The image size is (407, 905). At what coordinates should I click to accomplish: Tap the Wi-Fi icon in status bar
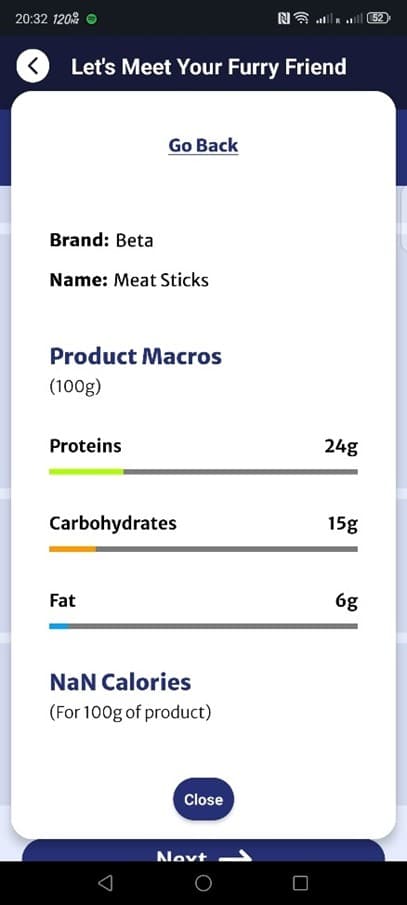click(301, 19)
